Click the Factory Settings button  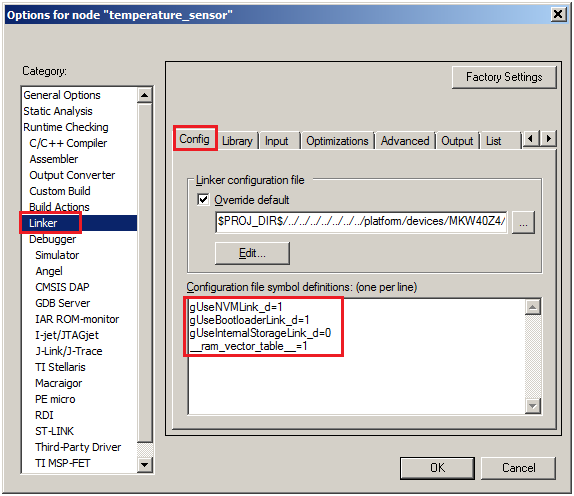(504, 77)
